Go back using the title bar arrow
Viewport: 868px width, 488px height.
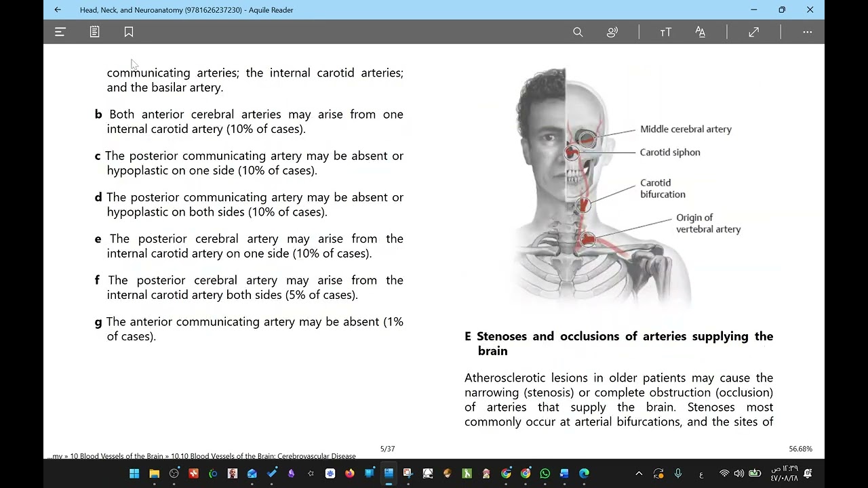(58, 9)
